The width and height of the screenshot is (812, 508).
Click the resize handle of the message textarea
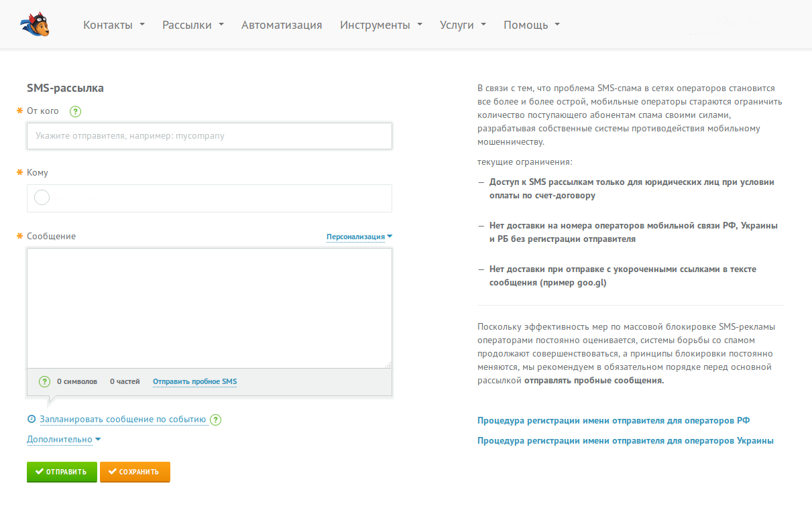388,365
